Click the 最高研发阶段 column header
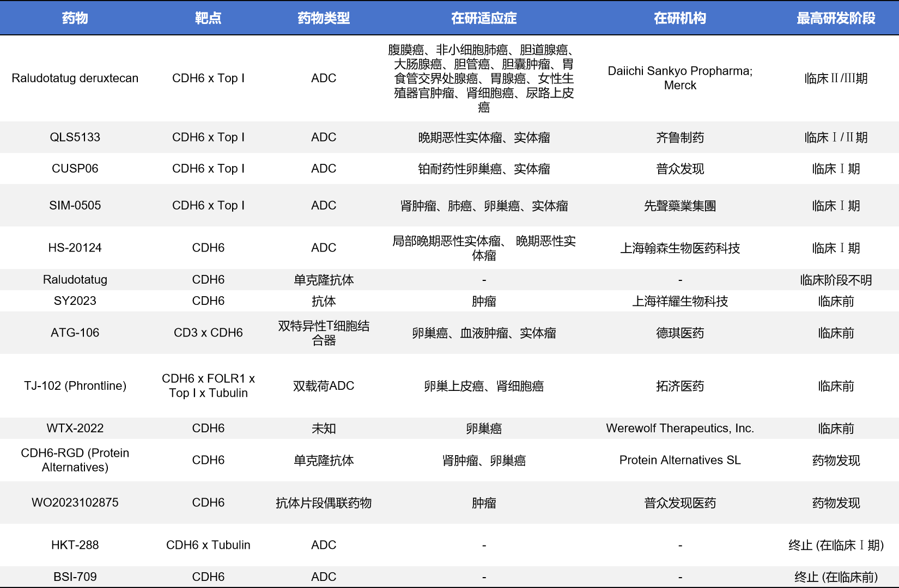 pyautogui.click(x=836, y=18)
